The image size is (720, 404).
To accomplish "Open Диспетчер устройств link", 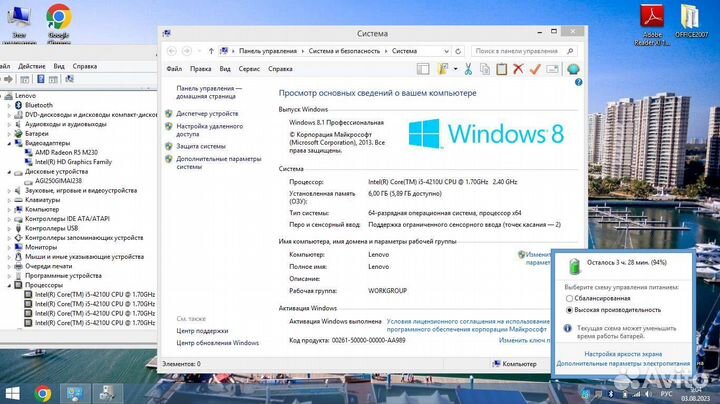I will click(207, 113).
